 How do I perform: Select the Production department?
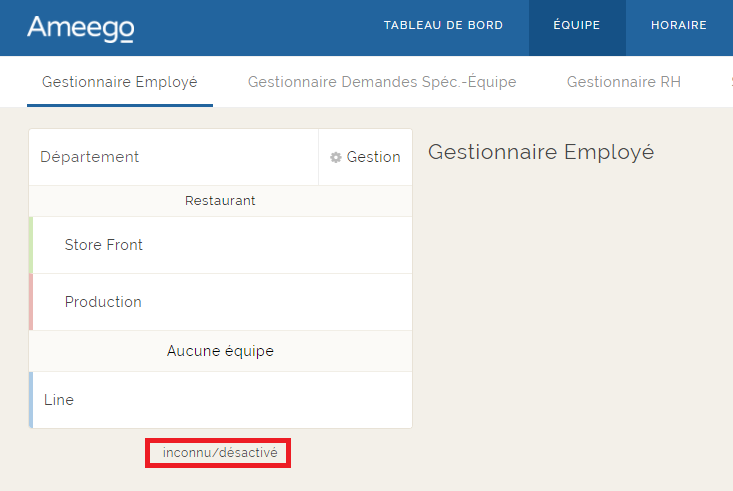[x=103, y=302]
